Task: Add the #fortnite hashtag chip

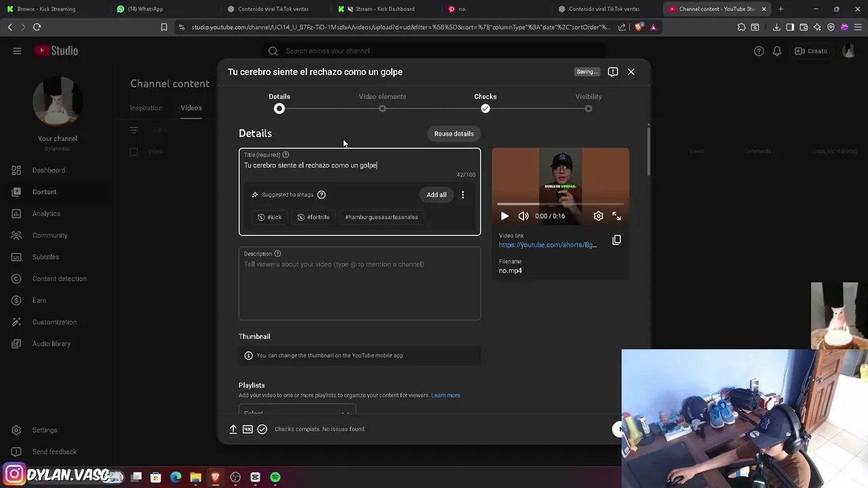Action: [313, 217]
